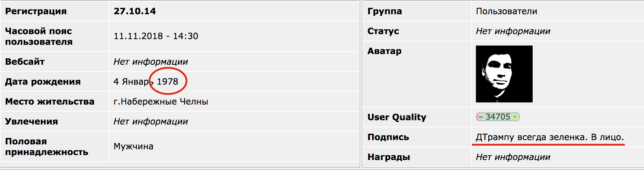Image resolution: width=644 pixels, height=170 pixels.
Task: Click the group value Пользователи
Action: click(x=506, y=11)
